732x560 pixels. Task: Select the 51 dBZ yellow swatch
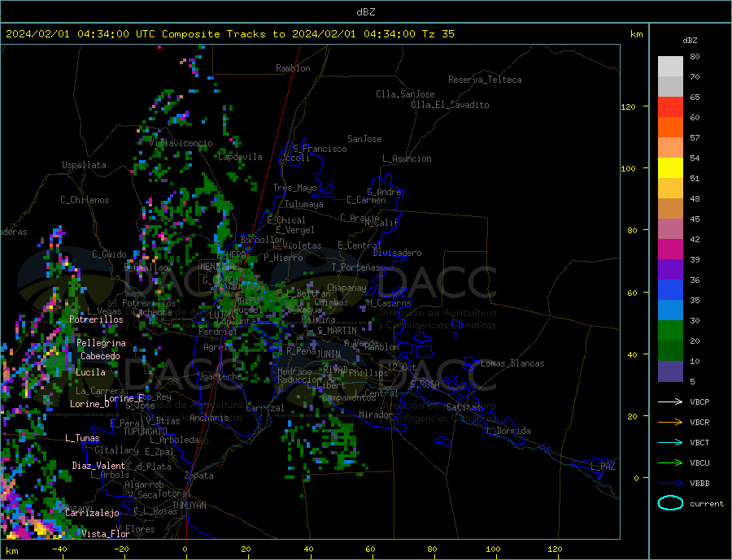[670, 168]
